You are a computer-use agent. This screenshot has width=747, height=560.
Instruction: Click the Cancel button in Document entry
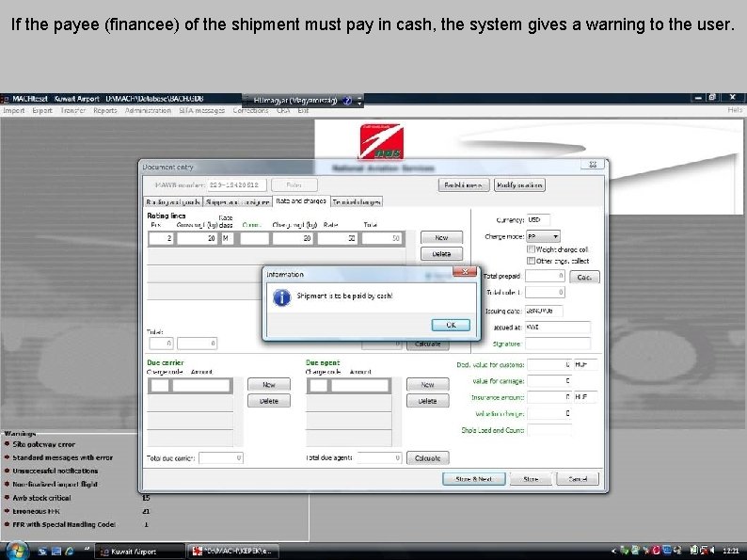pos(578,479)
